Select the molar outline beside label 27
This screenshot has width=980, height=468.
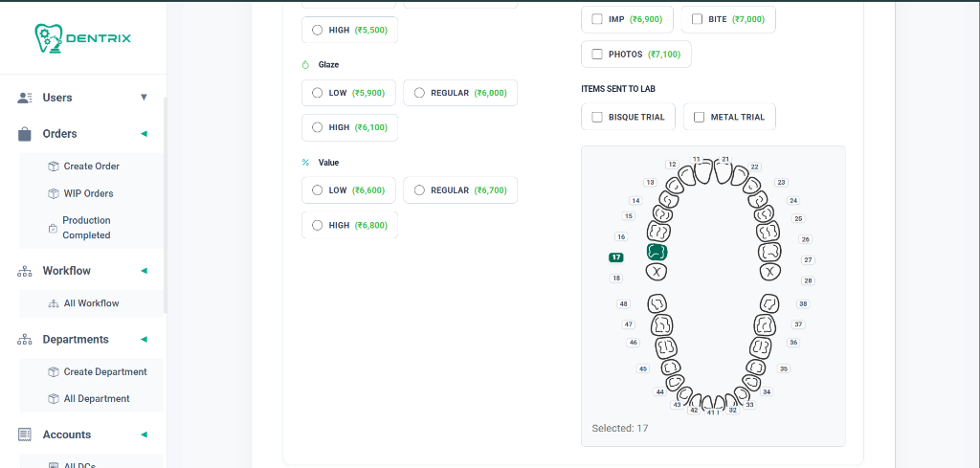click(x=770, y=253)
